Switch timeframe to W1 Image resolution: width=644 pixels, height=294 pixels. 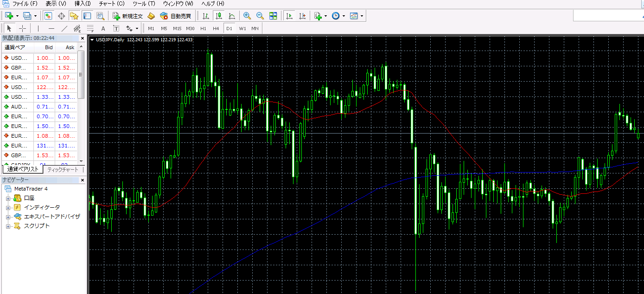(242, 28)
